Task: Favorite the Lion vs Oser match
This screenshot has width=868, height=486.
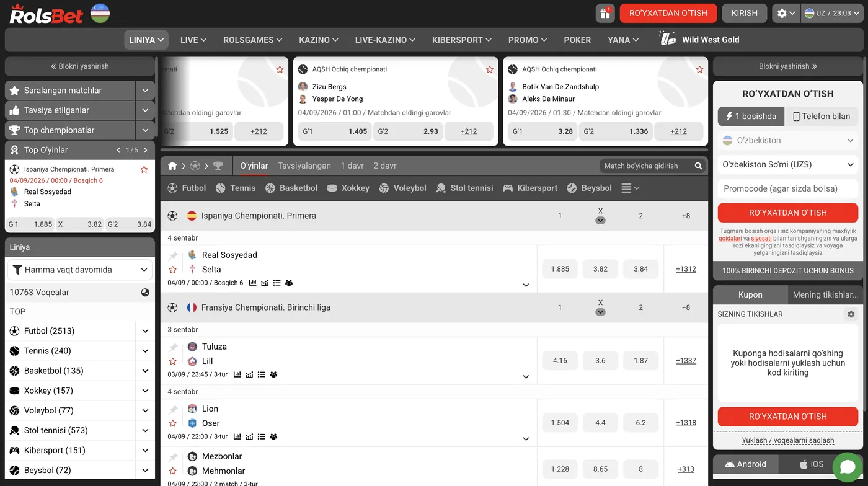Action: click(173, 423)
